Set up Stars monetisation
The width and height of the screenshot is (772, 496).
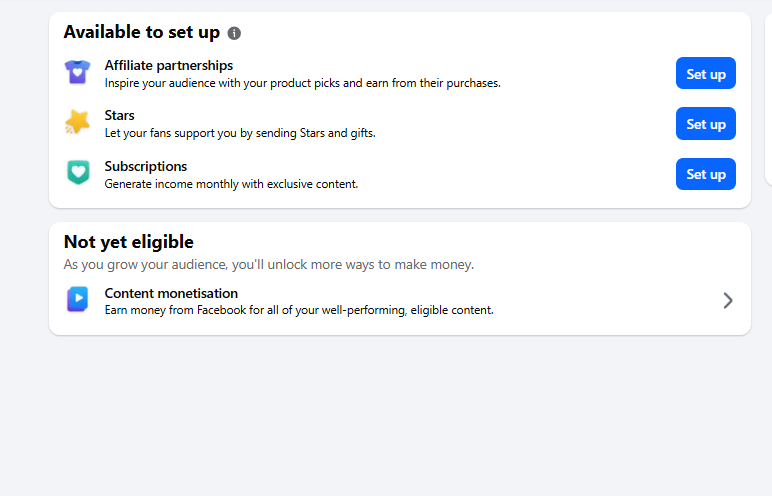[706, 124]
